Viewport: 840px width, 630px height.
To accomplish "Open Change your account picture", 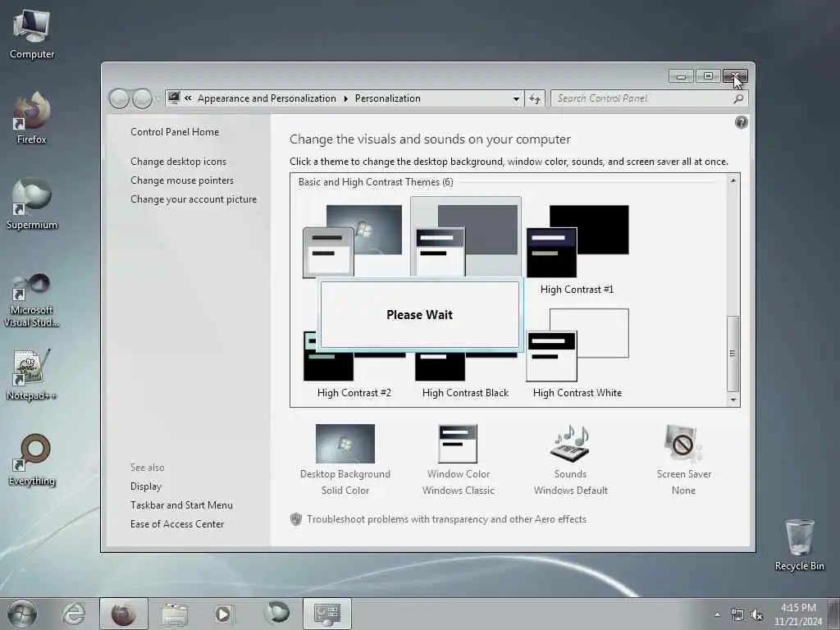I will point(194,199).
